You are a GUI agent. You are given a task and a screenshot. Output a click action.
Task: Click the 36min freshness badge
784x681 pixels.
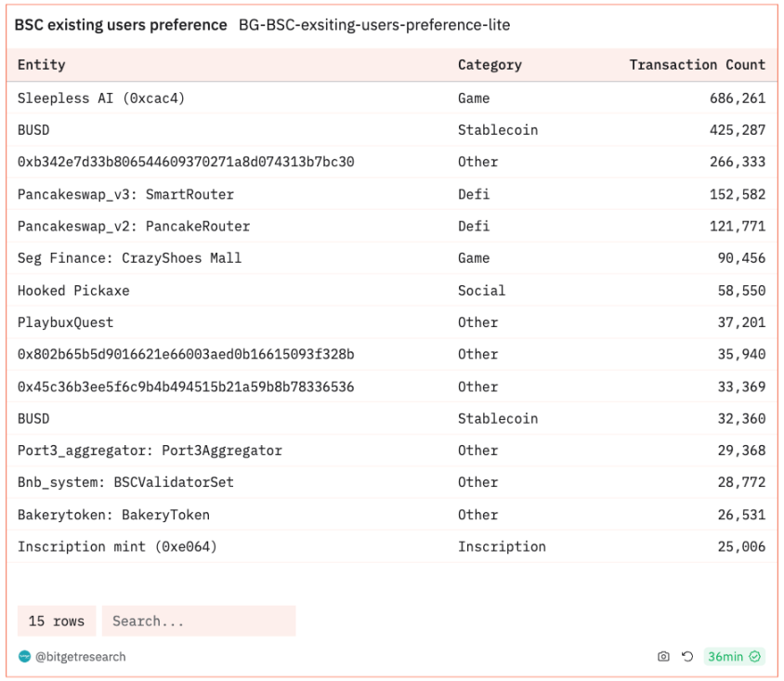(x=725, y=657)
